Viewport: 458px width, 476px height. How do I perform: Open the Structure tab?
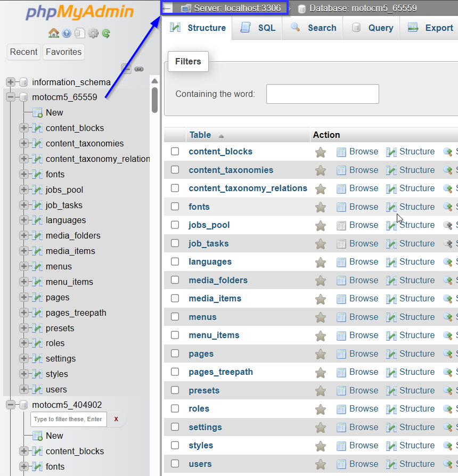pyautogui.click(x=198, y=28)
